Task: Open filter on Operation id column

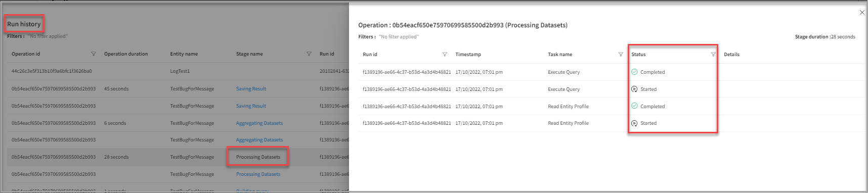Action: pyautogui.click(x=93, y=54)
